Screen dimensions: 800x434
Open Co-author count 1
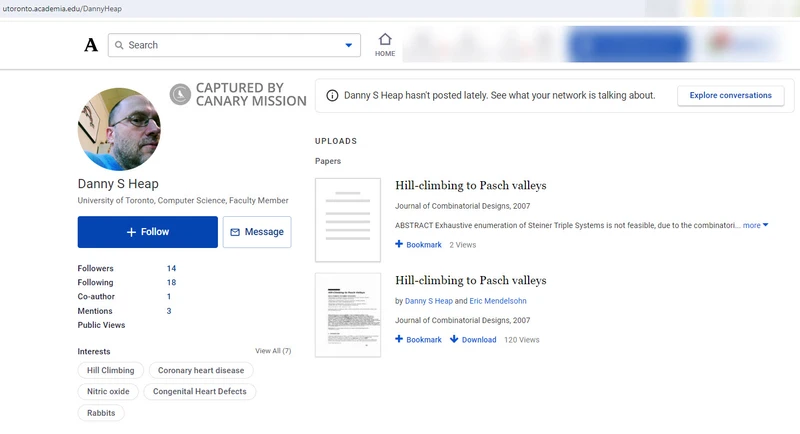(x=169, y=296)
